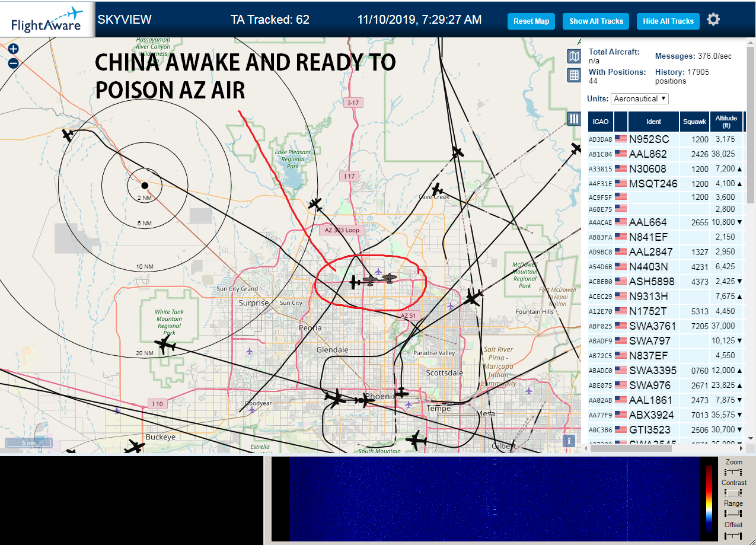Zoom in the map with the plus button
756x545 pixels.
[x=13, y=49]
